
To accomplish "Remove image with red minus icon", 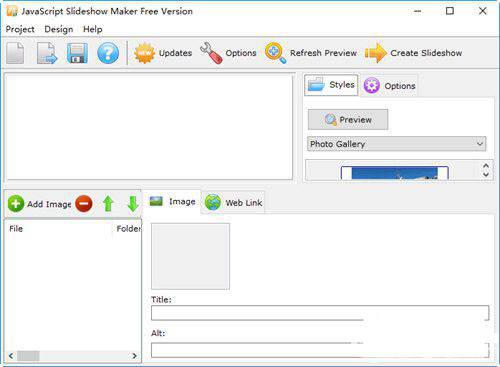I will click(x=84, y=203).
